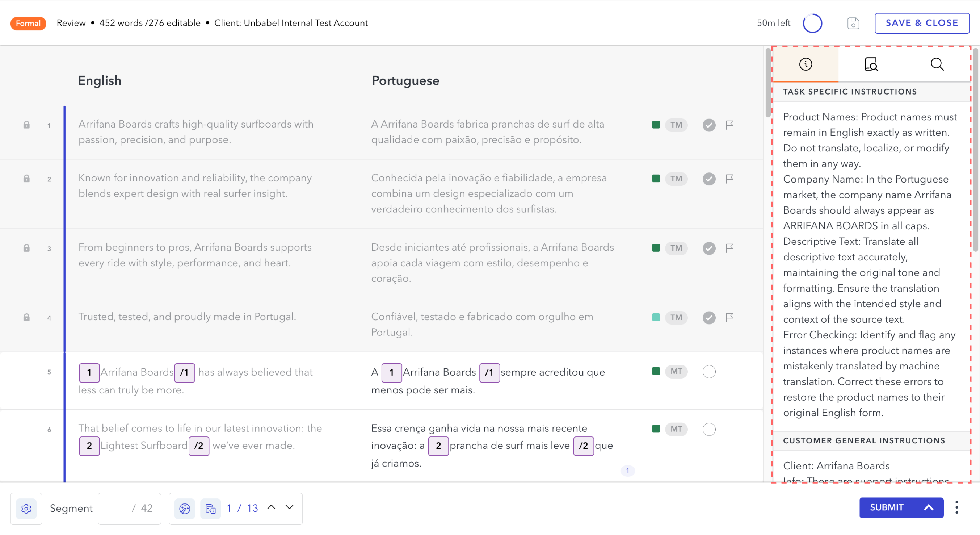Click the green quality swatch on segment 4
Viewport: 980px width, 535px height.
click(656, 317)
